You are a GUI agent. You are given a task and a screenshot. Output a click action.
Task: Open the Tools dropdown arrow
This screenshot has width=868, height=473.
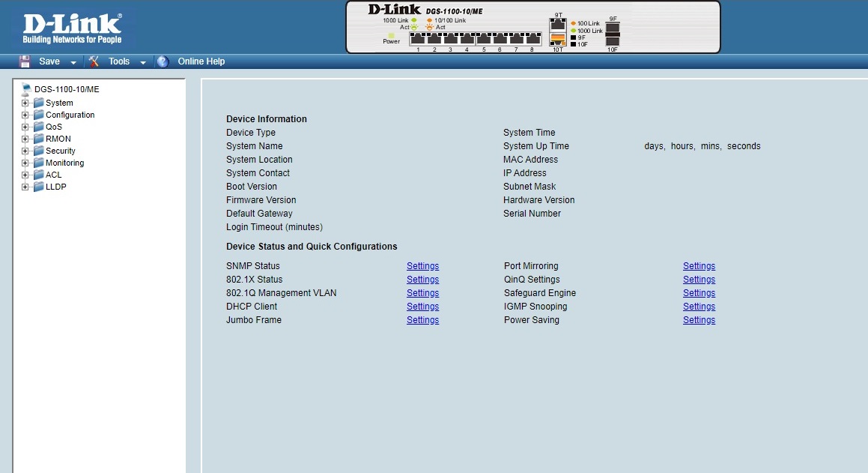(x=142, y=62)
